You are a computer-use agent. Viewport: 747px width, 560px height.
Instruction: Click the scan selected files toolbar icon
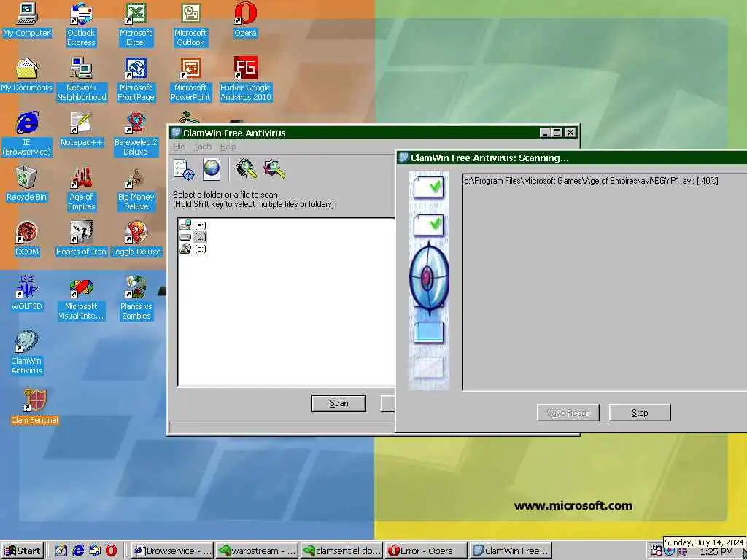point(274,169)
